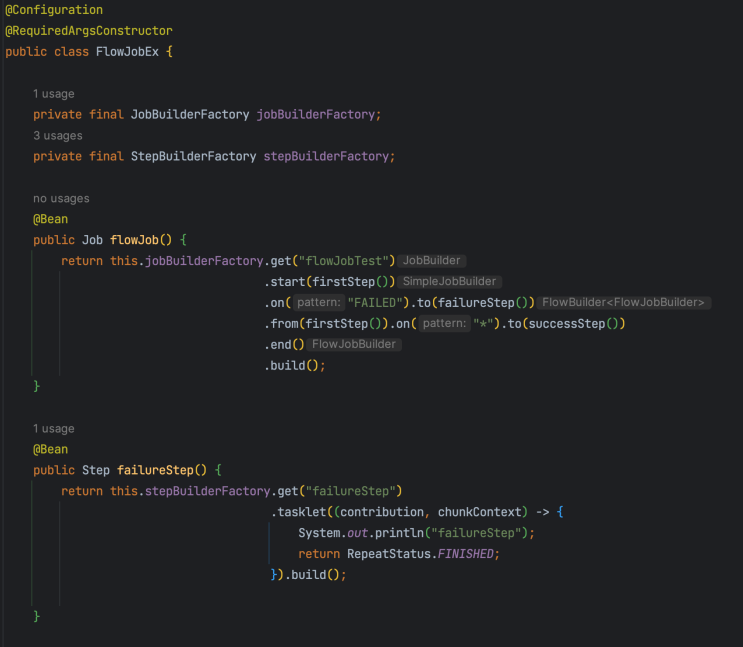The width and height of the screenshot is (743, 647).
Task: Click RepeatStatus.FINISHED constant
Action: [x=420, y=554]
